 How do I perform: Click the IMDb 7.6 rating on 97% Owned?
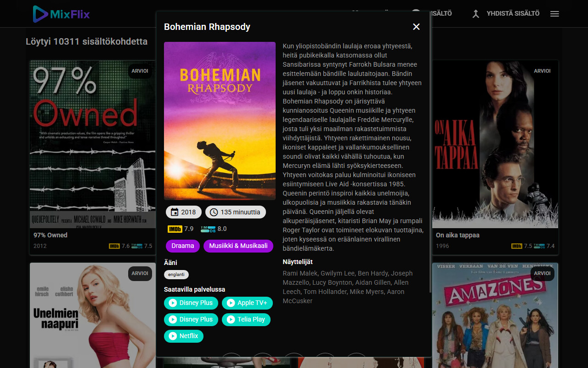(x=119, y=246)
